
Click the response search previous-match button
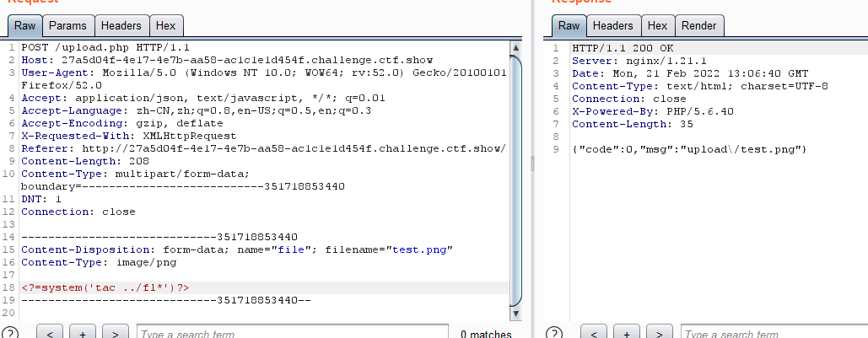coord(594,334)
